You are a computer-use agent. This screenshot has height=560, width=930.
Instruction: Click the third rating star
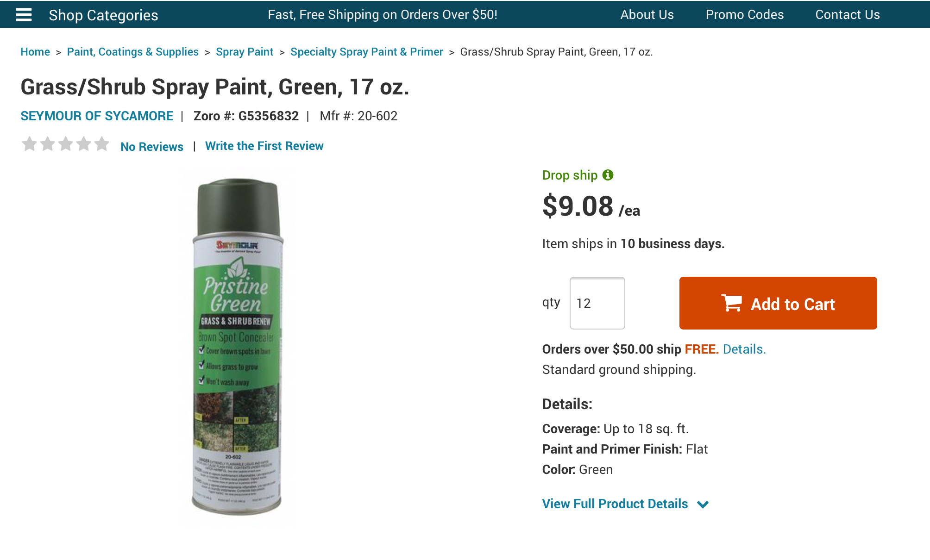[x=66, y=144]
